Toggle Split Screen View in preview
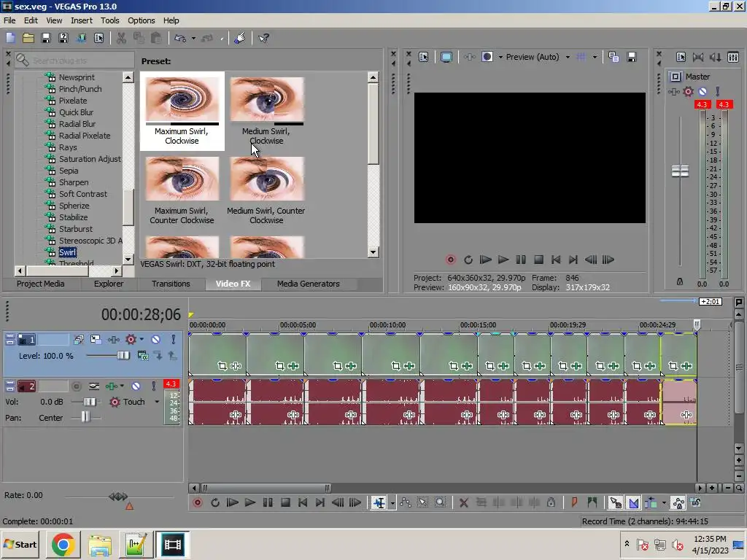Image resolution: width=747 pixels, height=560 pixels. pos(487,57)
